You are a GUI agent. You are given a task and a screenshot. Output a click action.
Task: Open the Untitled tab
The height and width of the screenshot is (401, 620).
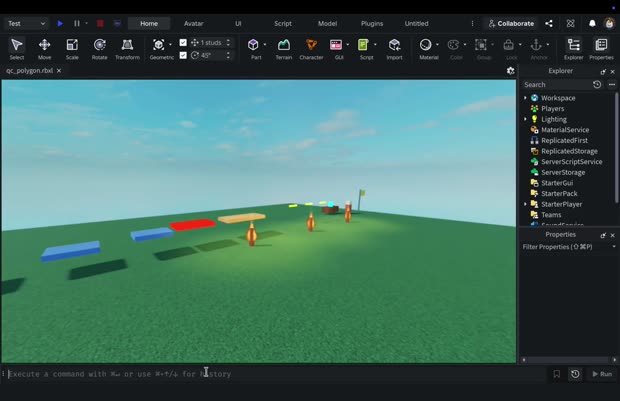[x=416, y=23]
